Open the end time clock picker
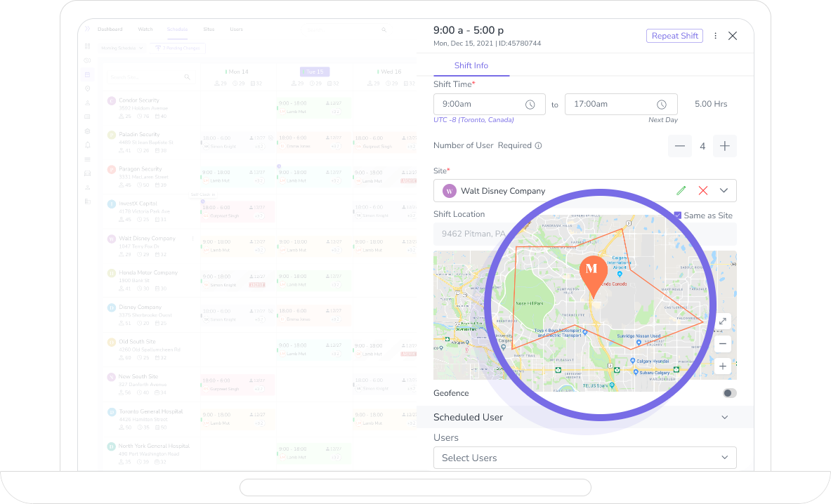Image resolution: width=831 pixels, height=504 pixels. click(x=662, y=105)
